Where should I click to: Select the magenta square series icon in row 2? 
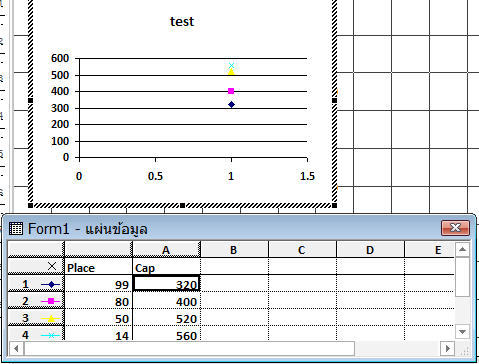[51, 301]
